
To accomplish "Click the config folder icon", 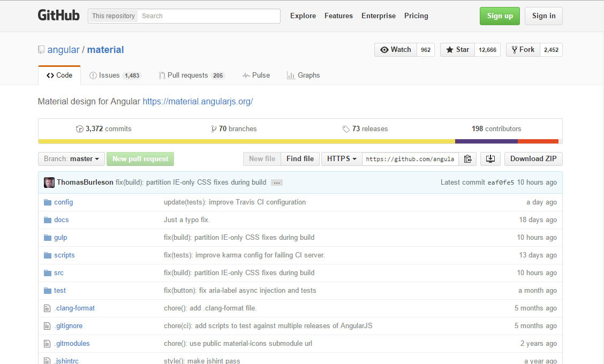I will (x=47, y=202).
